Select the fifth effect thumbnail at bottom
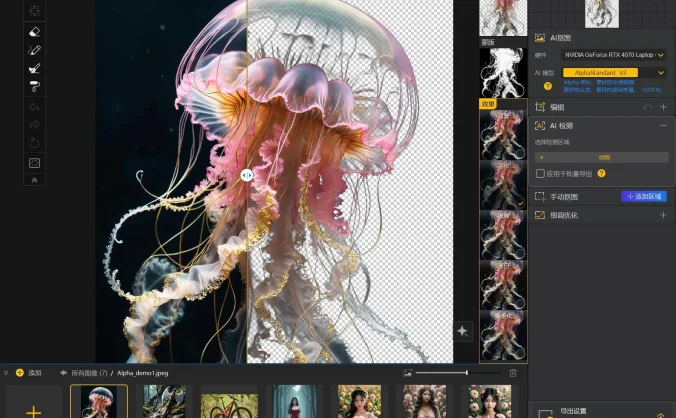 503,335
